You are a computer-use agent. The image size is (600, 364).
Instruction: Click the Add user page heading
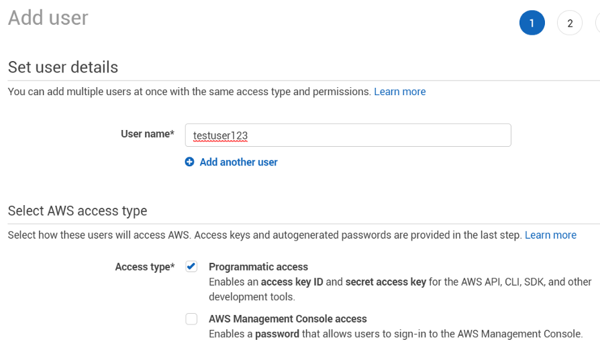click(48, 17)
